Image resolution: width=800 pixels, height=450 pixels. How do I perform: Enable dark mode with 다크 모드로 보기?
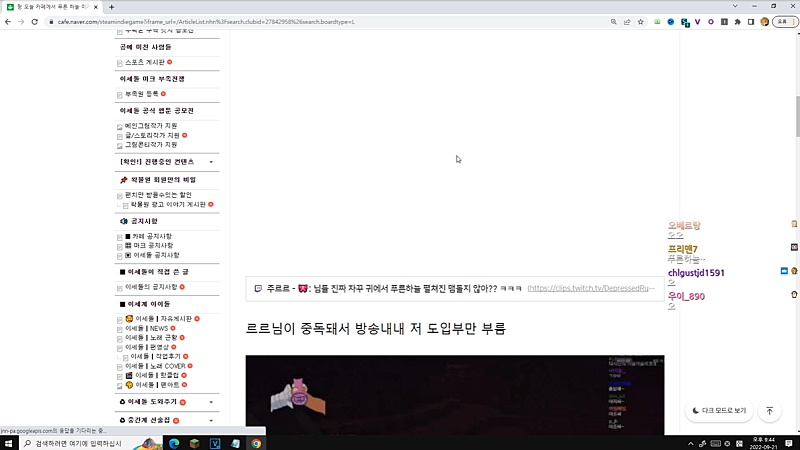(719, 411)
